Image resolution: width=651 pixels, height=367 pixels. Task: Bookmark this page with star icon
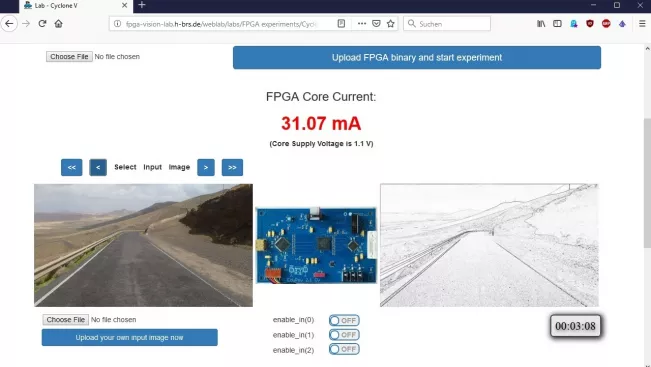coord(390,24)
